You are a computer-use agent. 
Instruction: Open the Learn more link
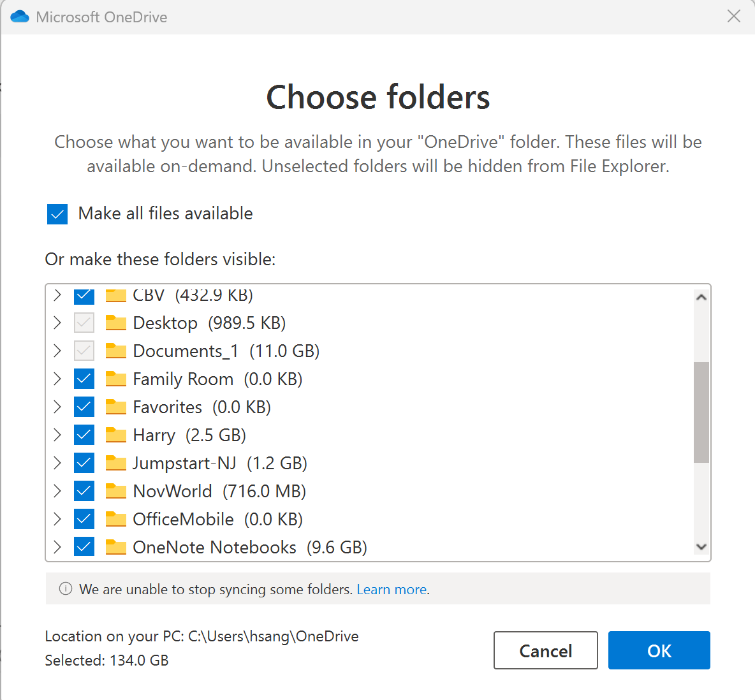[x=392, y=589]
